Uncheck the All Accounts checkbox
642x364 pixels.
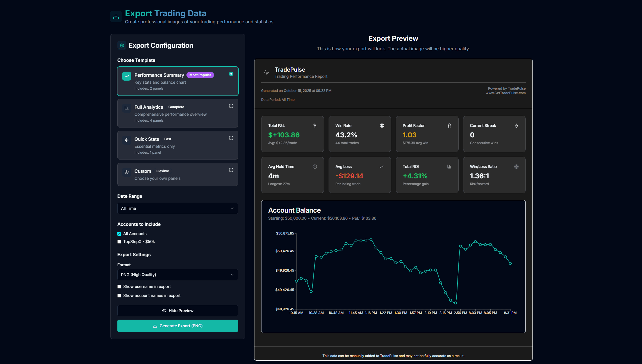[119, 234]
